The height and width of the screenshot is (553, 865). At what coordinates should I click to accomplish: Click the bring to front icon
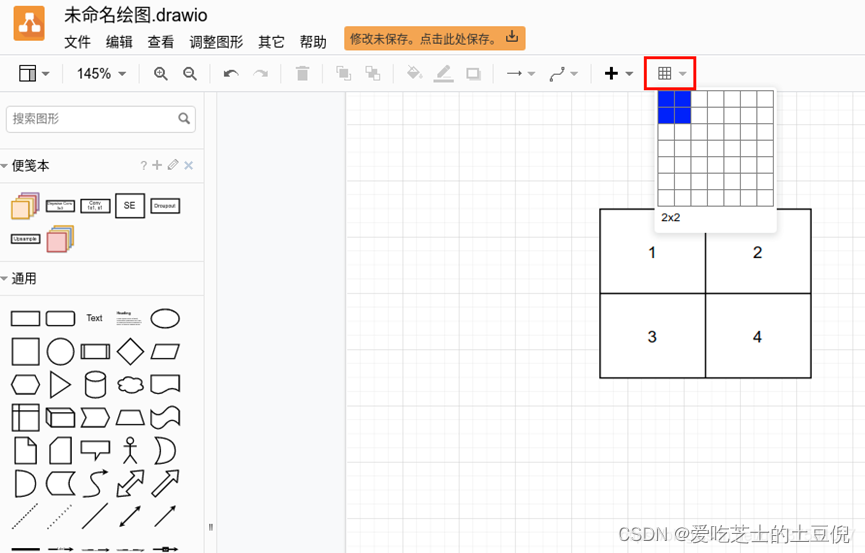344,73
